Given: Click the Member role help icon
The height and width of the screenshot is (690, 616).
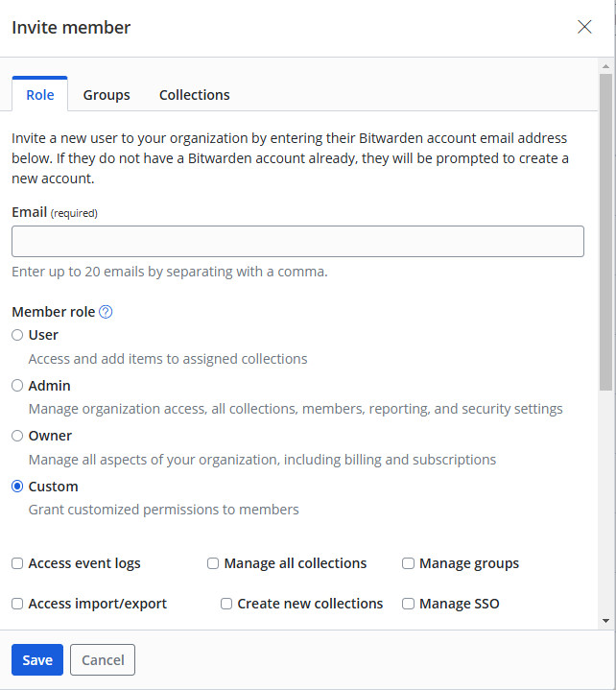Looking at the screenshot, I should [107, 312].
